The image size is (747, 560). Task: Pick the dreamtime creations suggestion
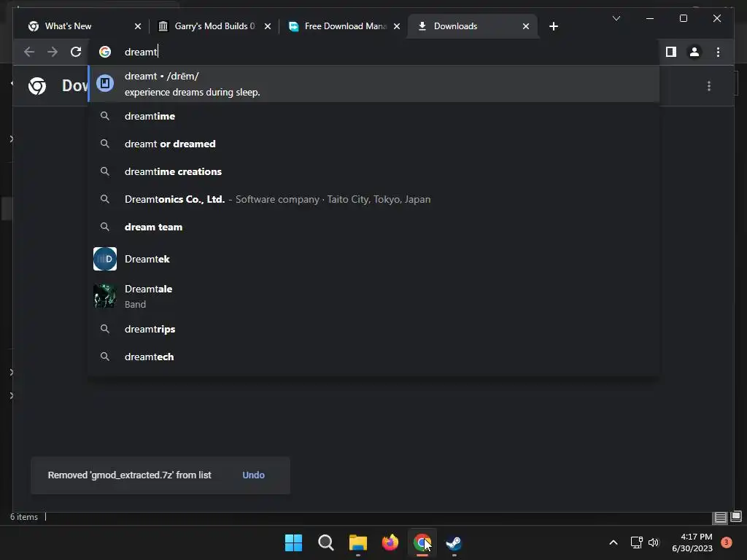tap(374, 171)
